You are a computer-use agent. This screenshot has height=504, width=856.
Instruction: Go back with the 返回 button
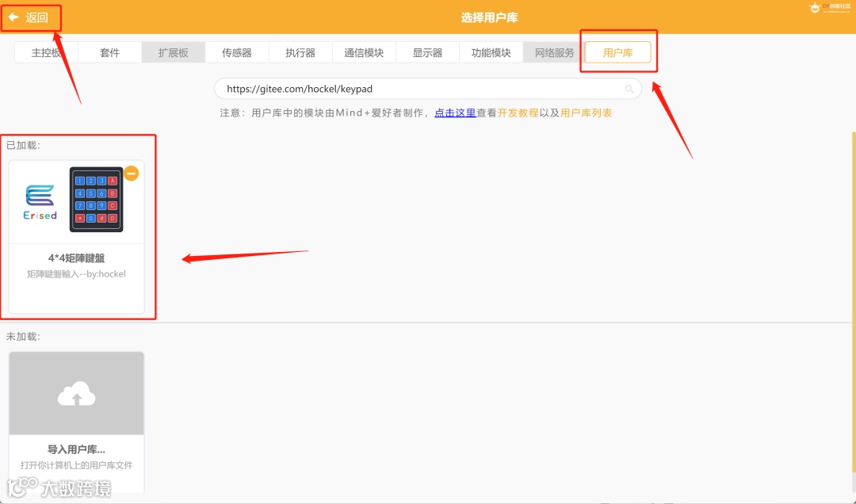pos(29,17)
